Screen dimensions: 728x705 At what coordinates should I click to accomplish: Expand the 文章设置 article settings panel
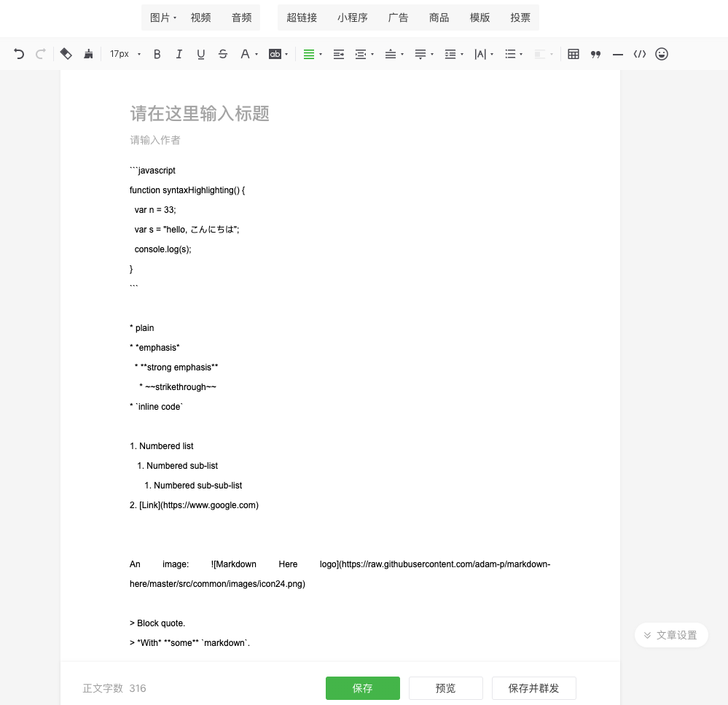coord(671,635)
